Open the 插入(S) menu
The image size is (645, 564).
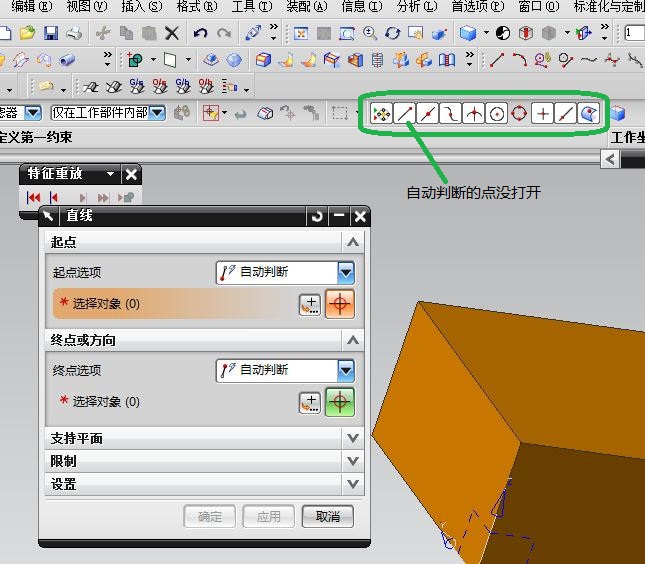coord(142,6)
